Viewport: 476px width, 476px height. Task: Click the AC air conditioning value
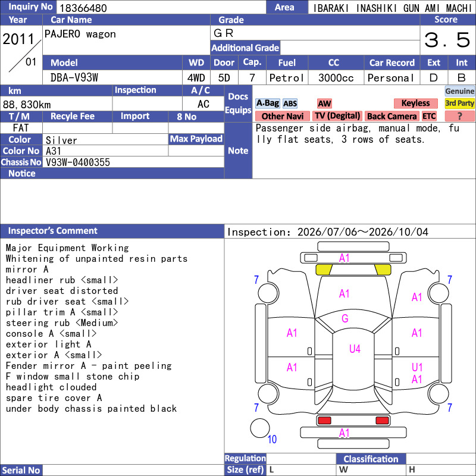(x=203, y=104)
